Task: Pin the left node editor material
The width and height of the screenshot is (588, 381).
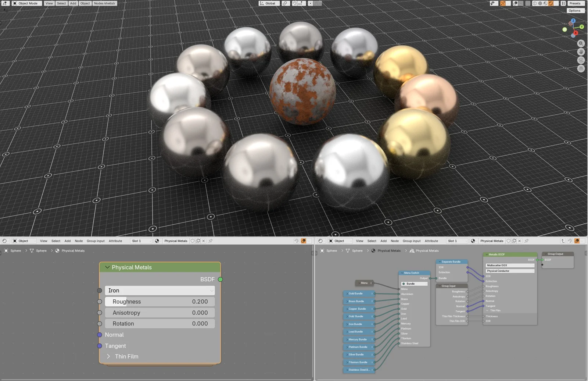Action: (211, 241)
